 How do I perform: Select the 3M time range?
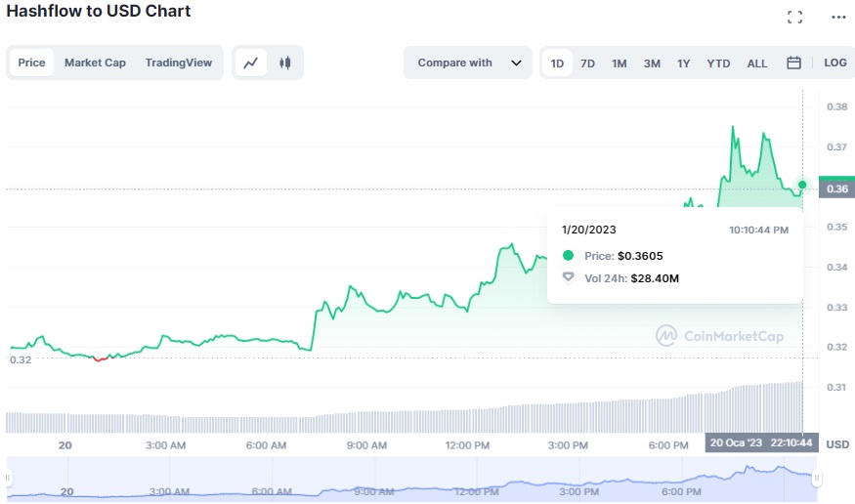(652, 63)
